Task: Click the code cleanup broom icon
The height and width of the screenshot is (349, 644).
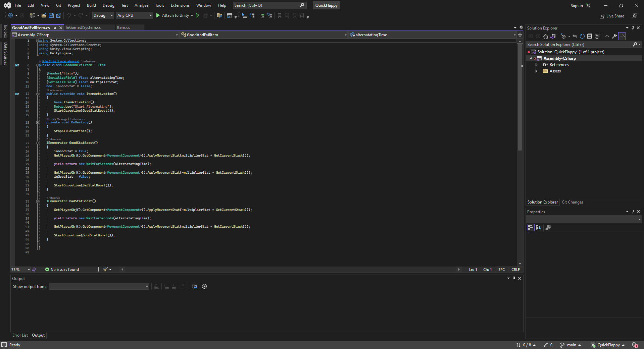Action: click(106, 270)
